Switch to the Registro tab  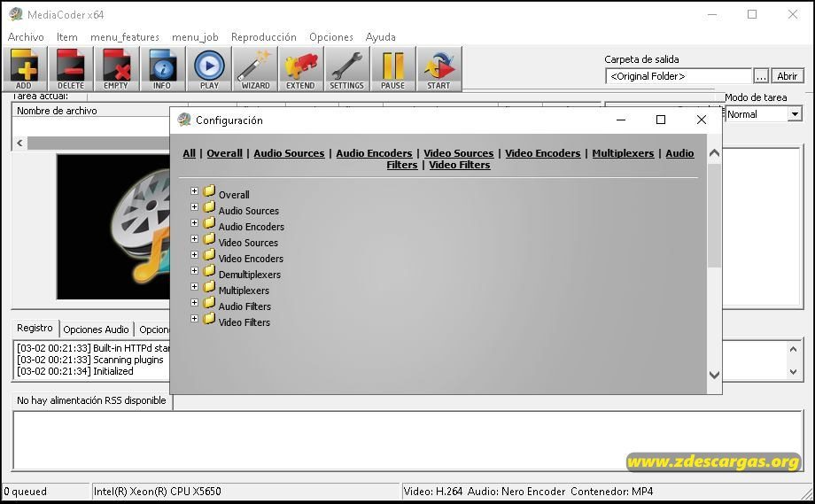35,329
